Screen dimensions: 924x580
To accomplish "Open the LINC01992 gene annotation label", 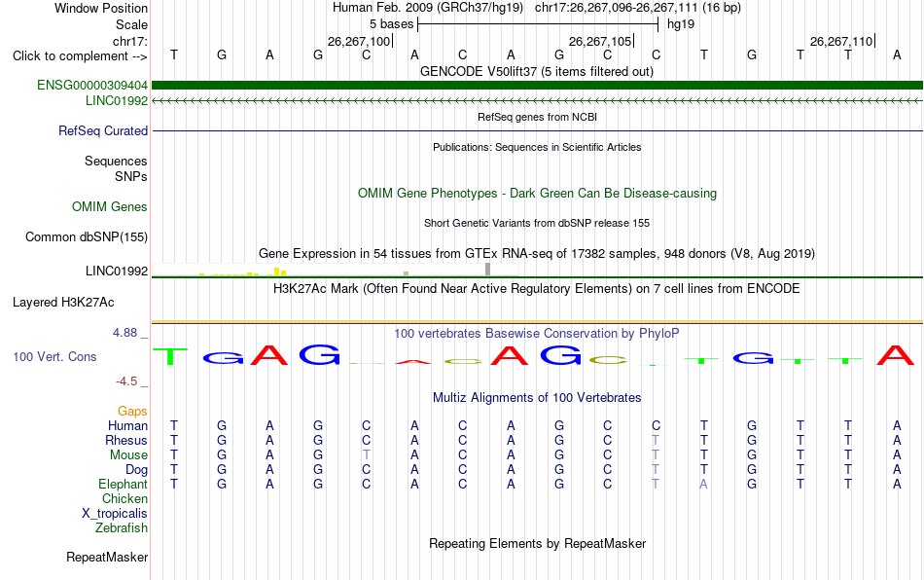I will [116, 100].
